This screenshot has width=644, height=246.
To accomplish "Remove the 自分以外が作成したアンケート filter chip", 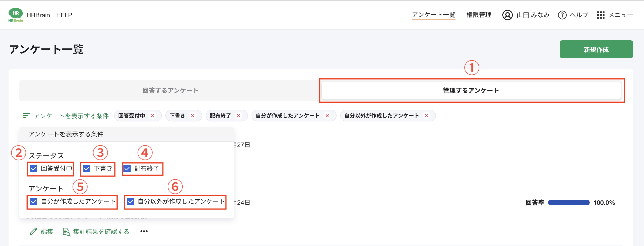I will [427, 116].
